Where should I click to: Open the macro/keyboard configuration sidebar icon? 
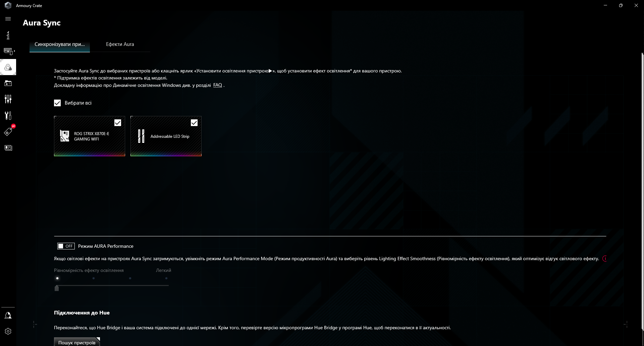click(x=7, y=51)
